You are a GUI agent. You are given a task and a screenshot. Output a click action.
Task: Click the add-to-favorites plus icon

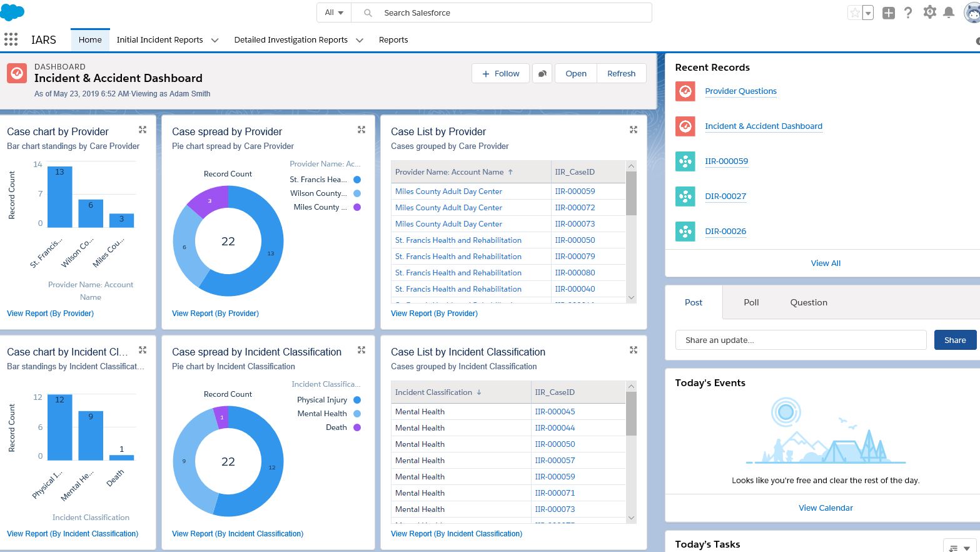click(x=888, y=12)
